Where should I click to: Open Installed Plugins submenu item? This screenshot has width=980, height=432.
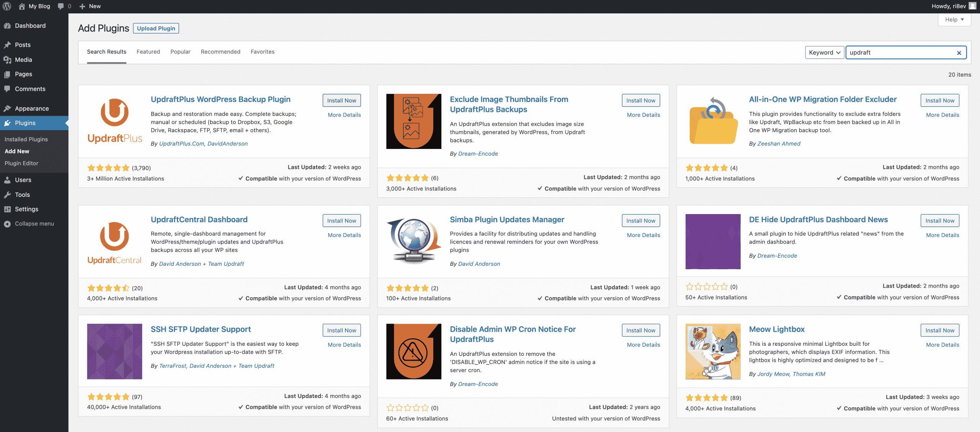tap(26, 139)
